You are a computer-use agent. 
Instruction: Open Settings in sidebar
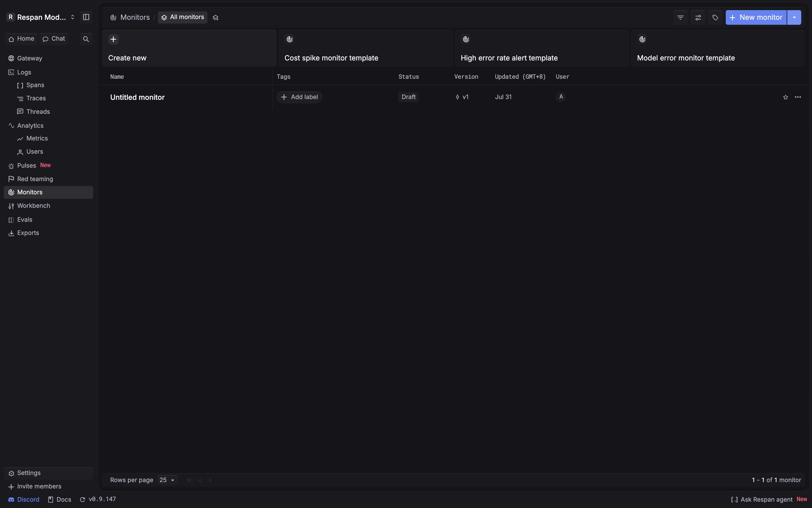click(x=49, y=473)
